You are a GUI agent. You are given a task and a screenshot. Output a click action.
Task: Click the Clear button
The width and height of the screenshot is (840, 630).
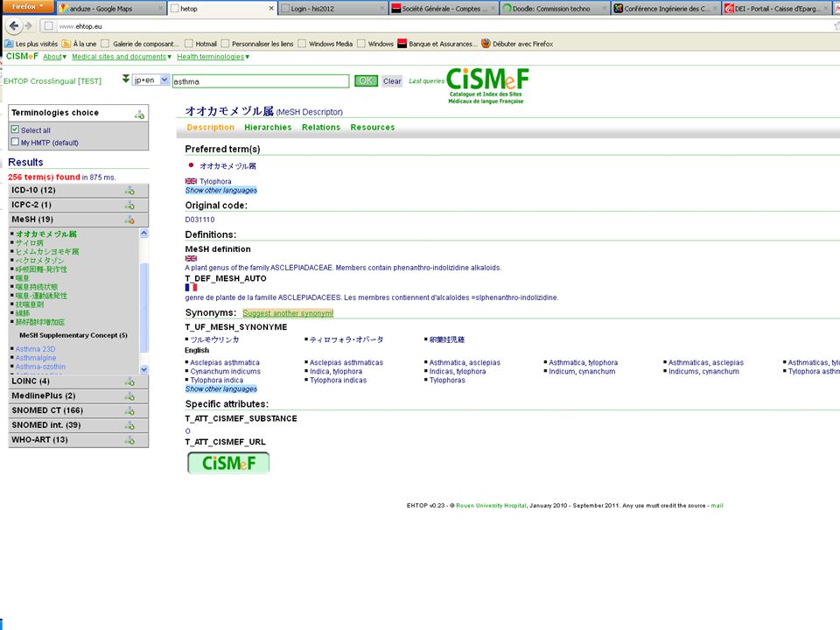(x=392, y=80)
